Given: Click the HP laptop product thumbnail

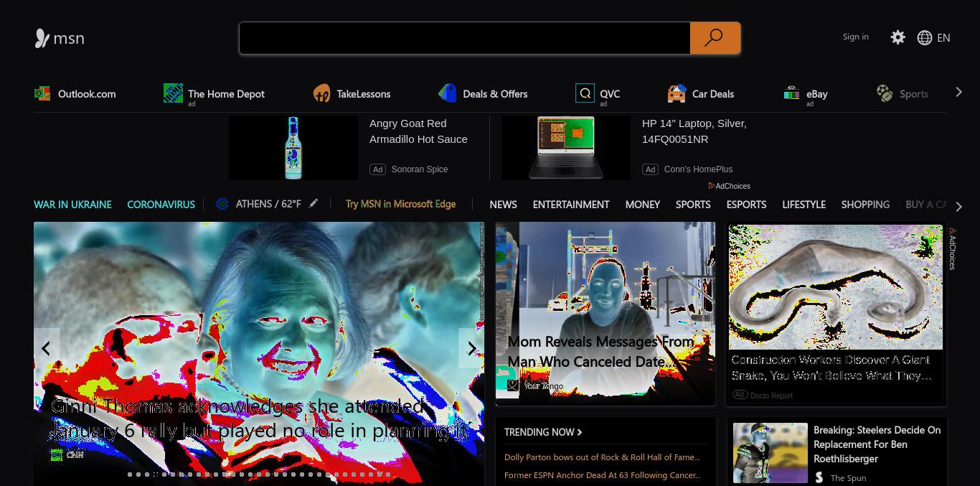Looking at the screenshot, I should [565, 148].
